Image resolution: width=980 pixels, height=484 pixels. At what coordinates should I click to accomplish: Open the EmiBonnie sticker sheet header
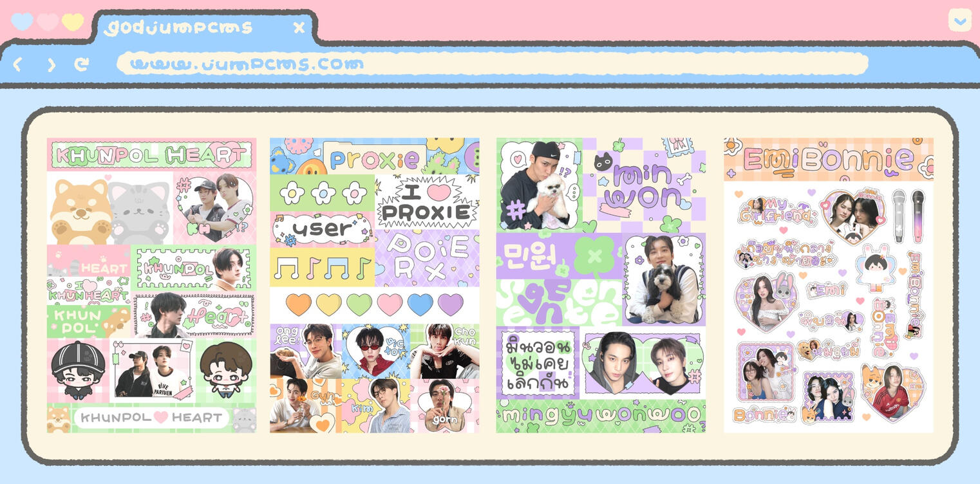point(828,160)
